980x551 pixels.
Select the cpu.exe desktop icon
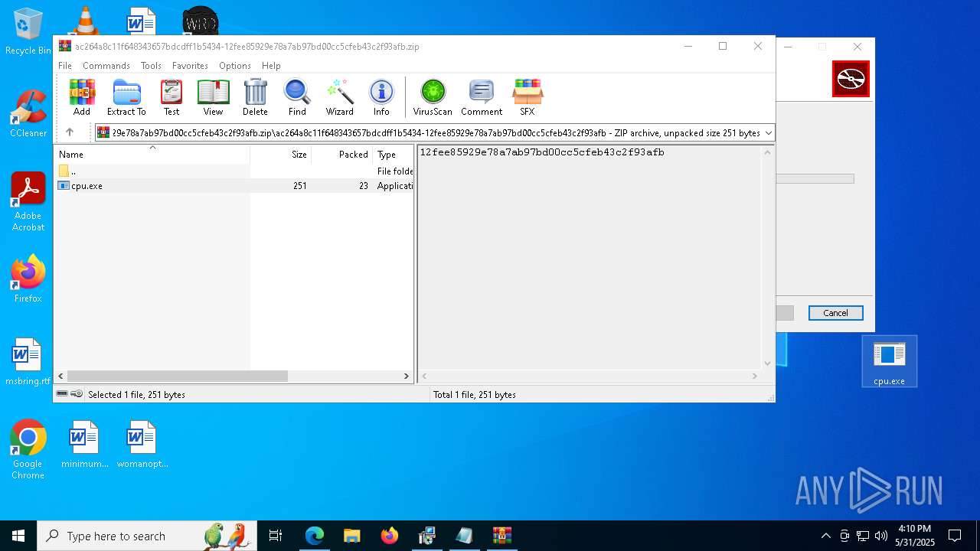(889, 362)
